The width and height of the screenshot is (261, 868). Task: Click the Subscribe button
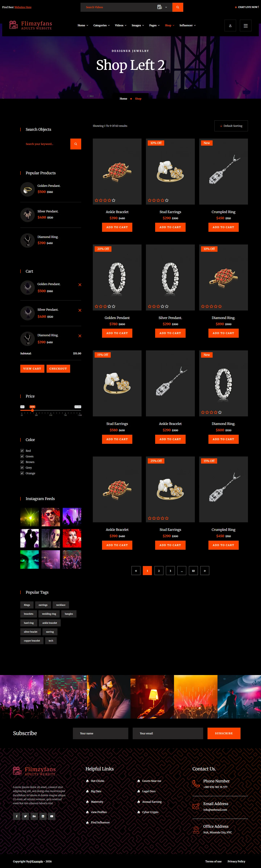[224, 733]
